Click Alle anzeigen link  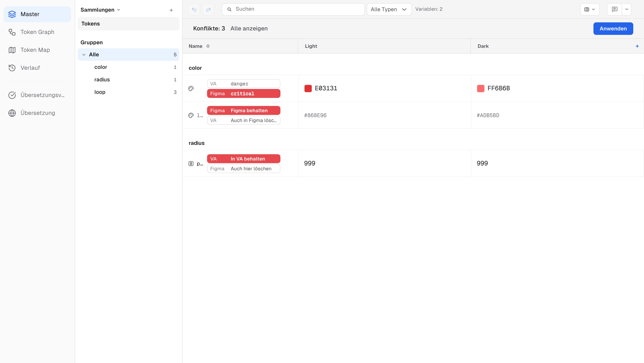[x=249, y=28]
